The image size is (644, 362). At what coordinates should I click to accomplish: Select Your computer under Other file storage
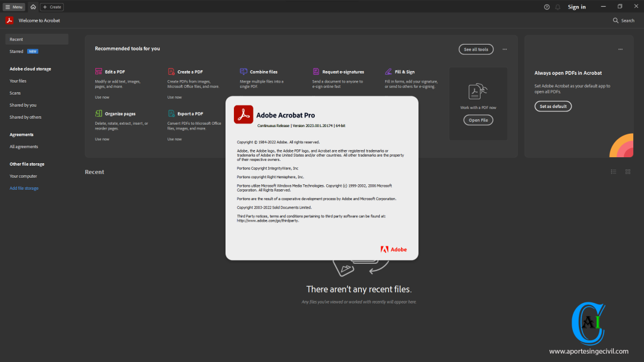(x=24, y=176)
